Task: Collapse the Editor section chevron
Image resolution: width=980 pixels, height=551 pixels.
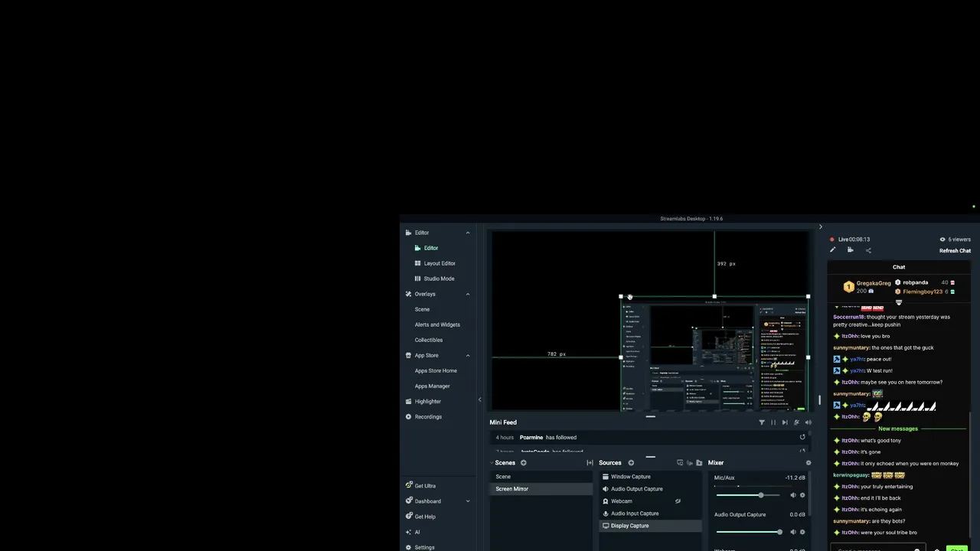Action: (x=468, y=233)
